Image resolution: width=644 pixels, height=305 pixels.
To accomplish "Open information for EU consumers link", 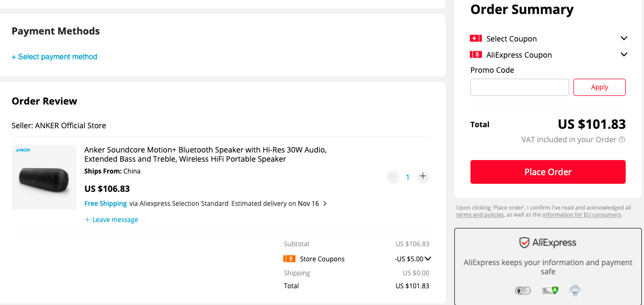I will 581,214.
